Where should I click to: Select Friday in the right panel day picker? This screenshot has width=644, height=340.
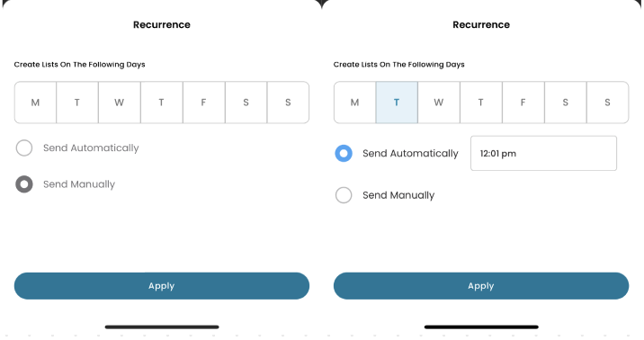[x=523, y=103]
